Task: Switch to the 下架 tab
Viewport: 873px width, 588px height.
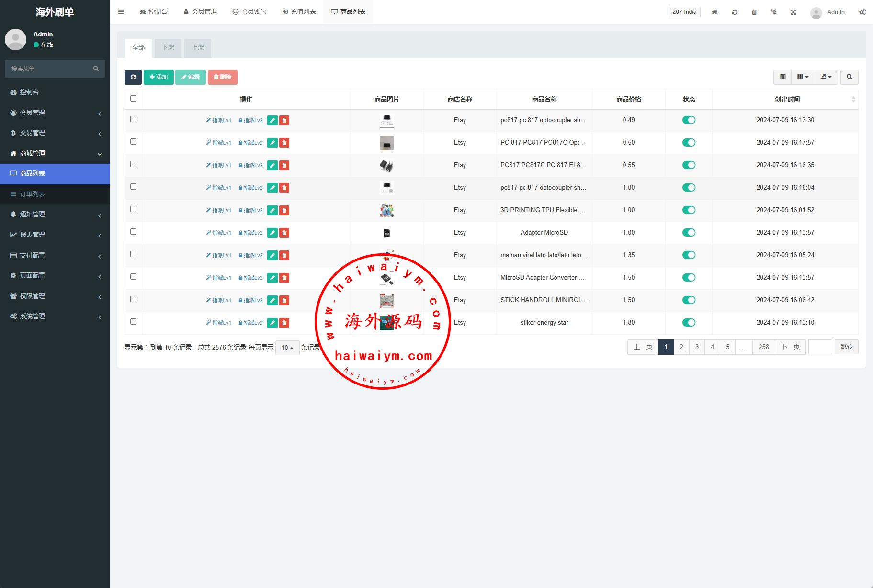Action: coord(168,47)
